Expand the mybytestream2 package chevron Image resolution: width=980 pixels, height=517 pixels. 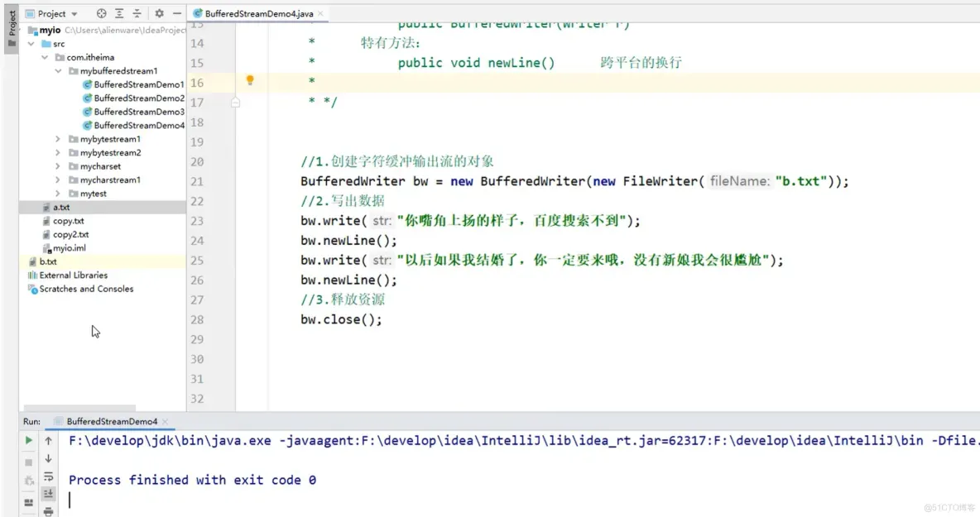pyautogui.click(x=58, y=153)
